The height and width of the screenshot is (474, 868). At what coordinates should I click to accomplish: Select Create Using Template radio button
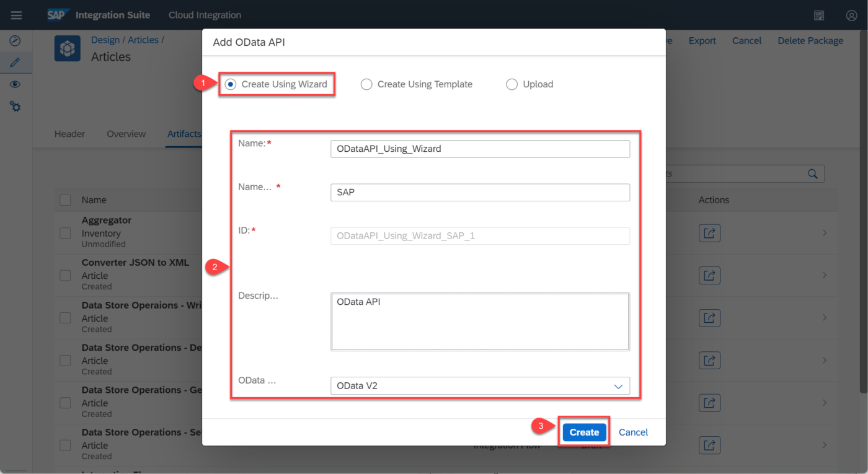point(366,84)
